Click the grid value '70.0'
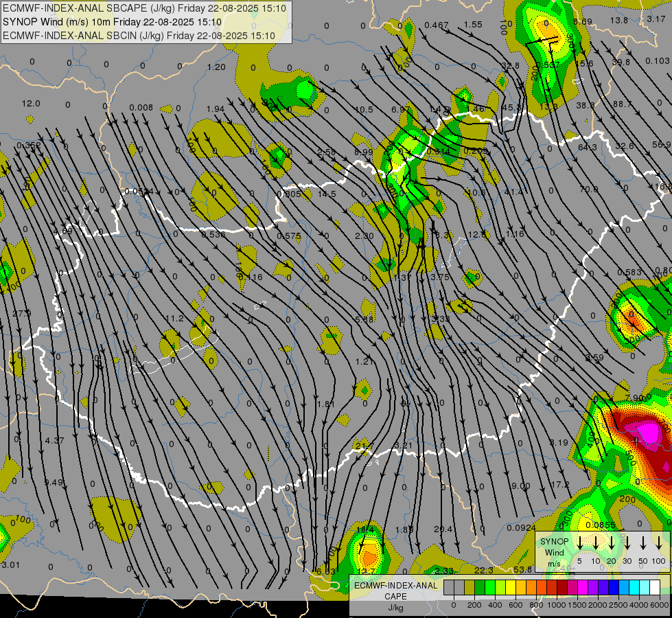The height and width of the screenshot is (618, 672). [x=588, y=189]
